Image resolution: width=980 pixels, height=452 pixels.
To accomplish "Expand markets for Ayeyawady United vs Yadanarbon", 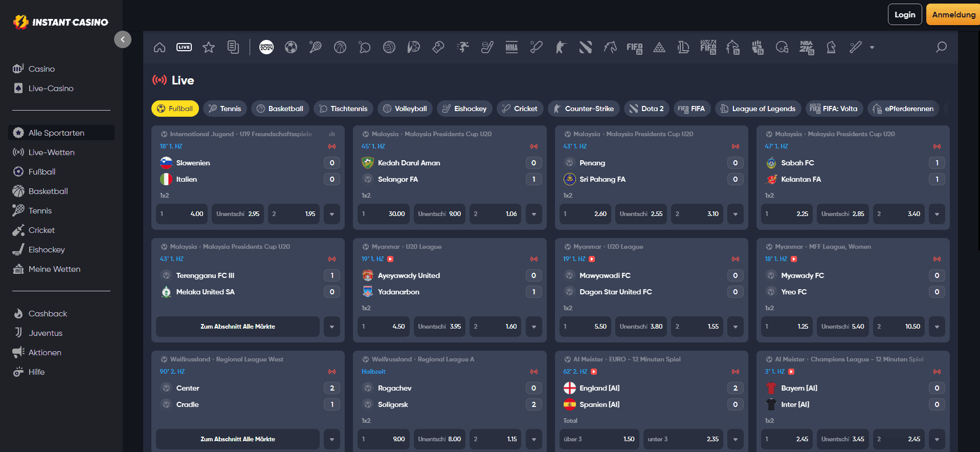I will (x=533, y=327).
